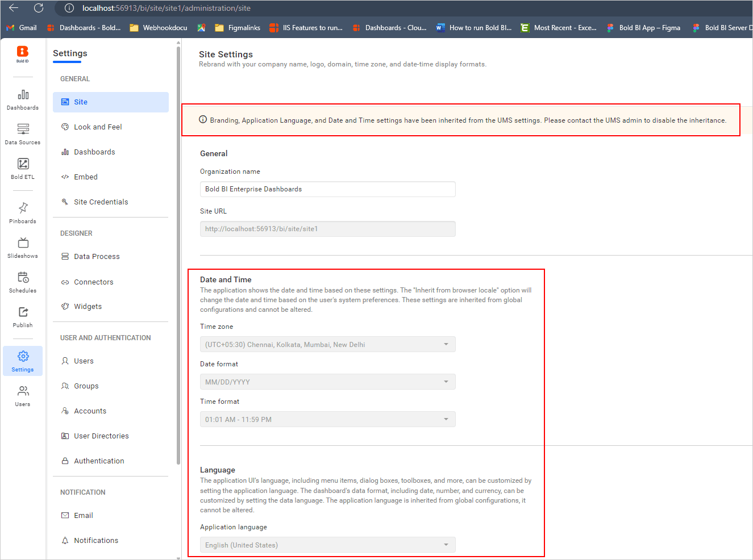Viewport: 753px width, 560px height.
Task: Select the Schedules icon
Action: pos(22,281)
